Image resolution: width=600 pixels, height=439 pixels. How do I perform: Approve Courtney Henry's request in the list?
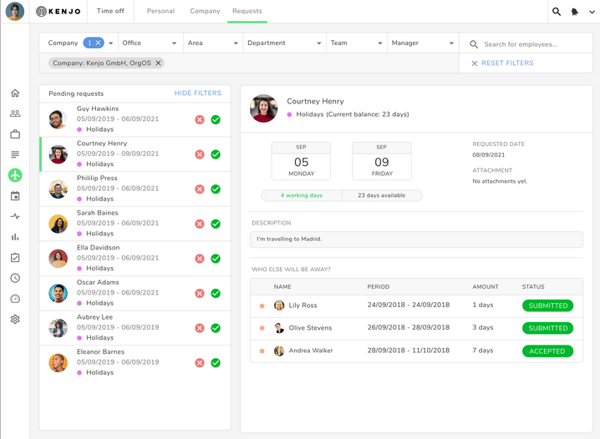pos(216,154)
